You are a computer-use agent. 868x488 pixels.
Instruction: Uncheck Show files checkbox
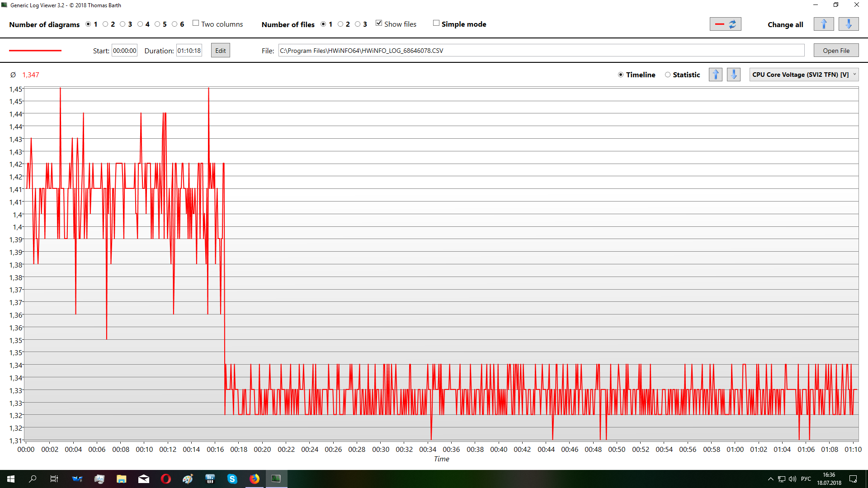[379, 23]
